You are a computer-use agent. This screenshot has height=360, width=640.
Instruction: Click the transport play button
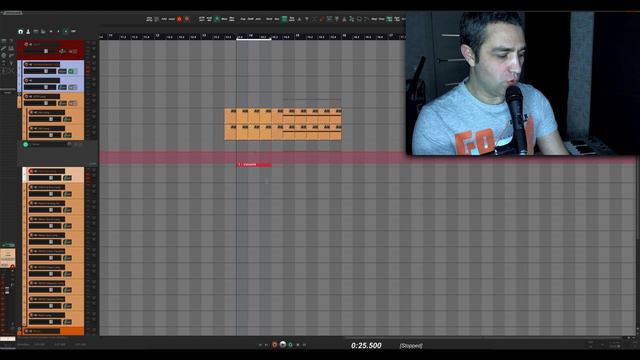point(283,345)
